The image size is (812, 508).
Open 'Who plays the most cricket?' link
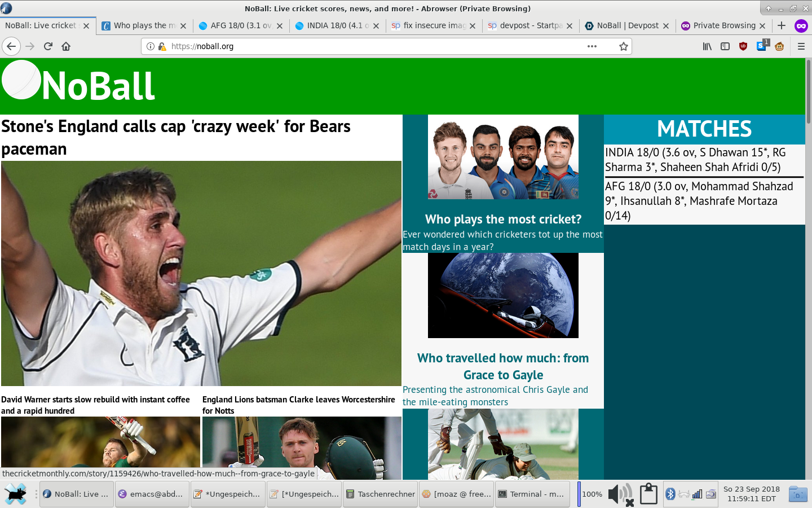503,219
